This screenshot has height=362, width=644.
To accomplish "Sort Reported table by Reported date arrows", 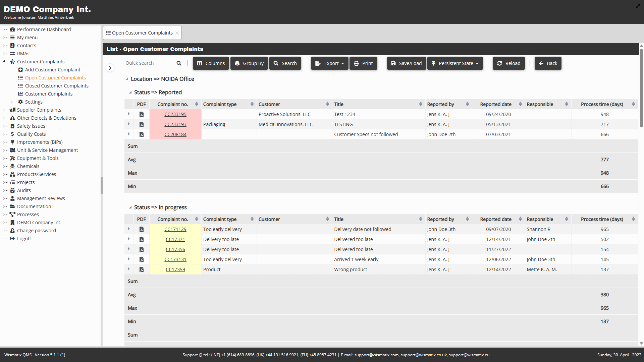I will click(520, 104).
